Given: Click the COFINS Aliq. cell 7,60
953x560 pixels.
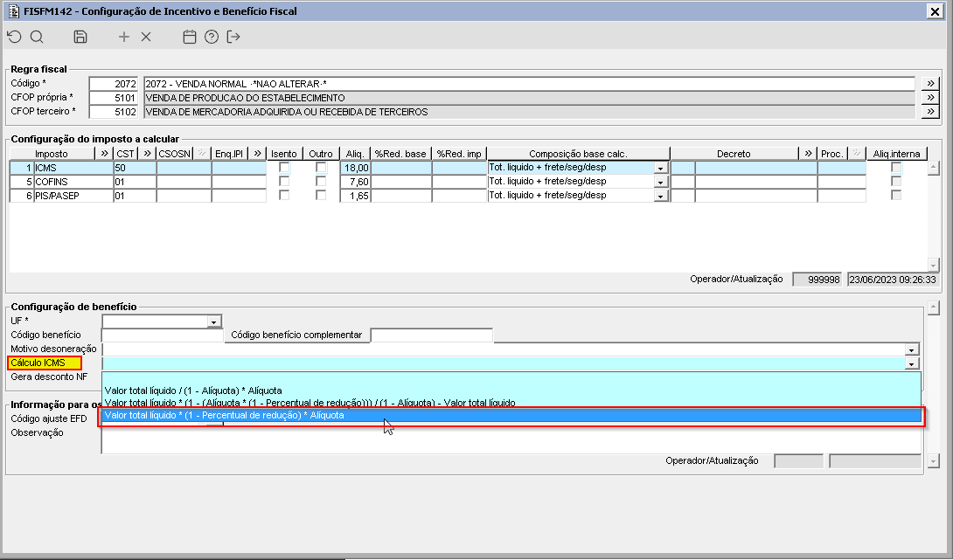Looking at the screenshot, I should click(x=356, y=182).
